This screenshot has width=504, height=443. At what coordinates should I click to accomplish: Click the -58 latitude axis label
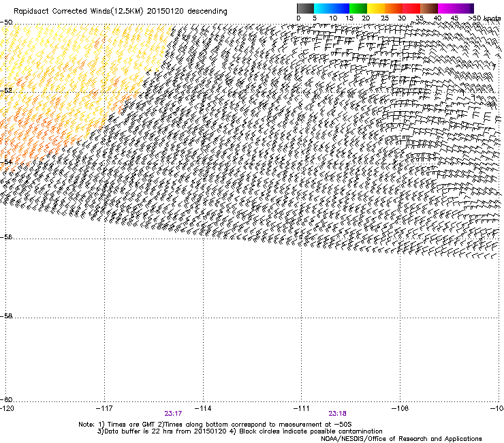pyautogui.click(x=6, y=316)
